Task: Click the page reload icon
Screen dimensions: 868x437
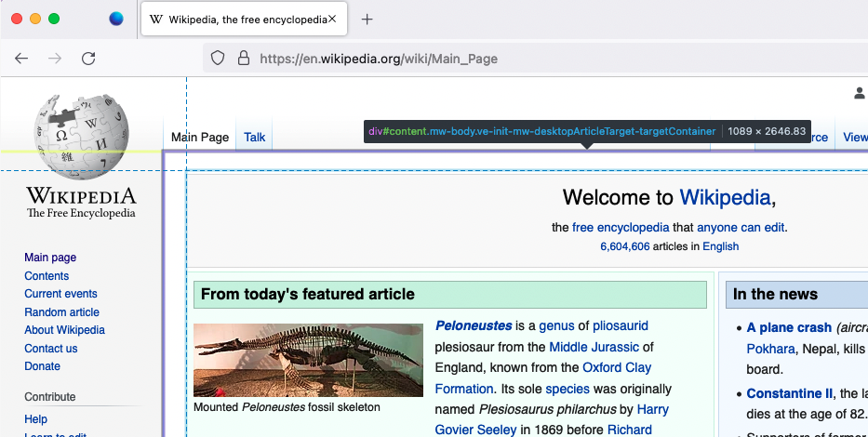Action: point(88,59)
